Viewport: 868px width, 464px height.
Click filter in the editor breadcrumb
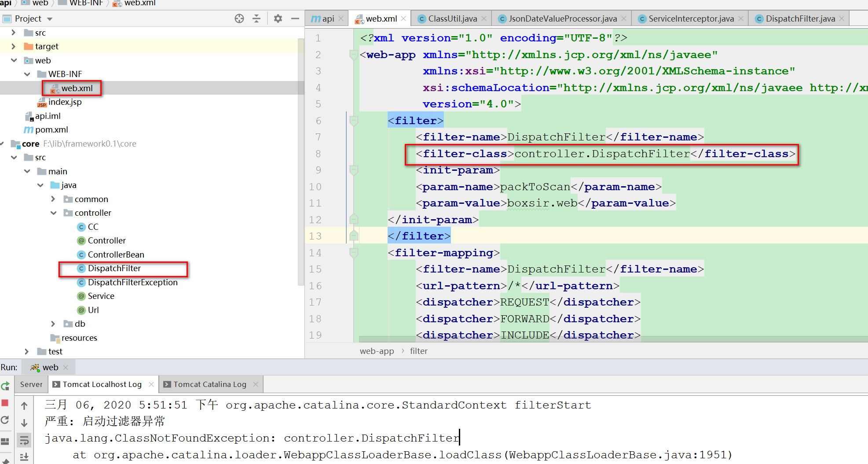pos(419,351)
